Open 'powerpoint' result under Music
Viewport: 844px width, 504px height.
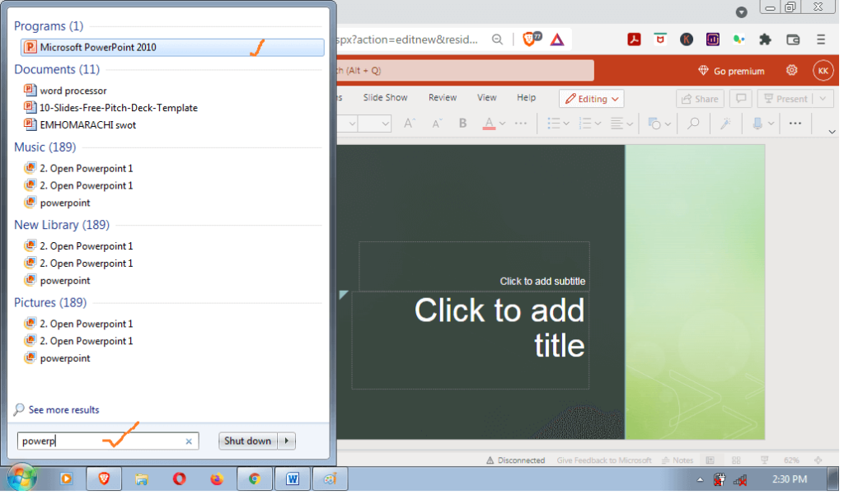64,203
